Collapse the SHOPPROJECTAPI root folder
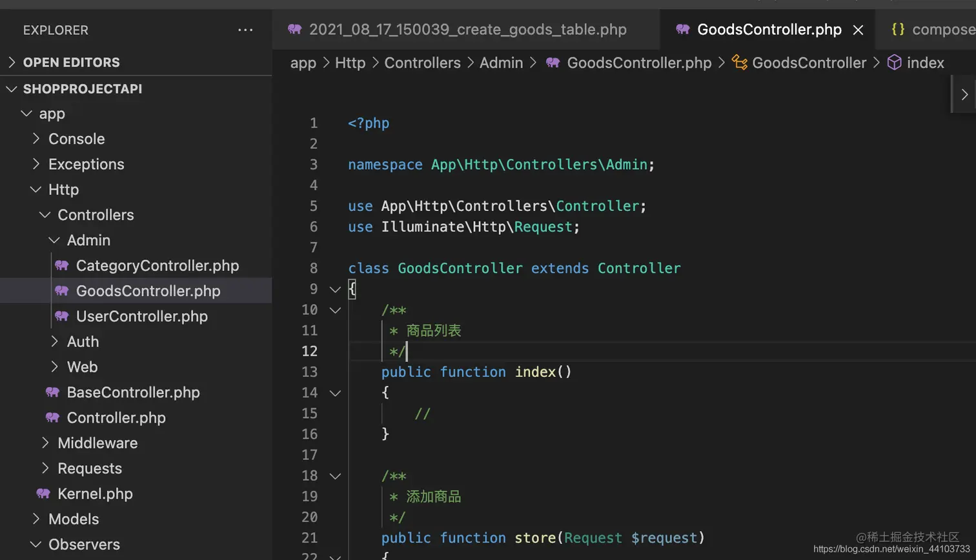The width and height of the screenshot is (976, 560). pyautogui.click(x=11, y=88)
